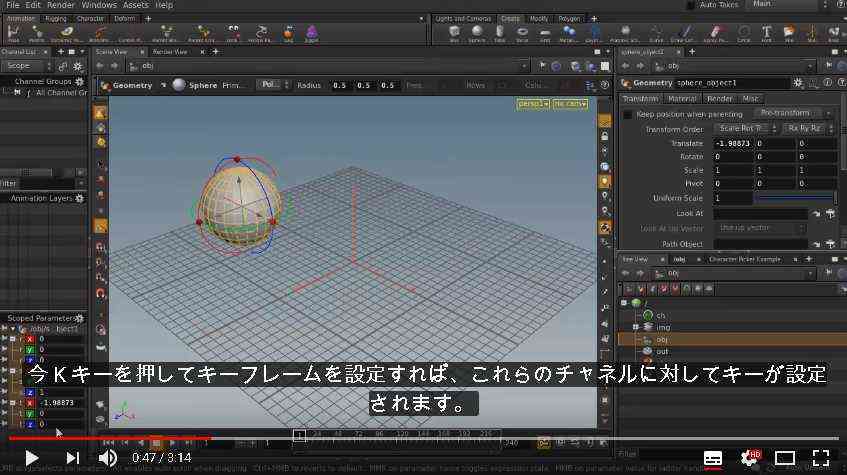Open the Lights and Cameras shelf tab
The image size is (847, 475).
[463, 18]
